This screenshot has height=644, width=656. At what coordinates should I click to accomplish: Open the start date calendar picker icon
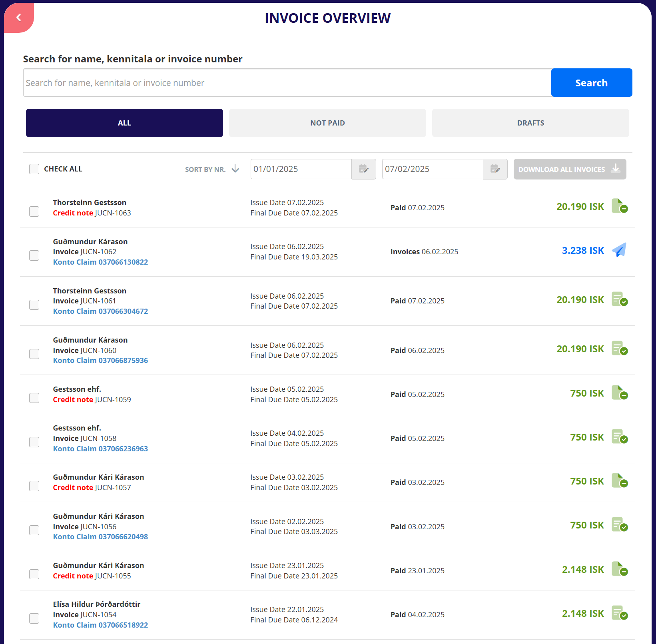click(364, 169)
